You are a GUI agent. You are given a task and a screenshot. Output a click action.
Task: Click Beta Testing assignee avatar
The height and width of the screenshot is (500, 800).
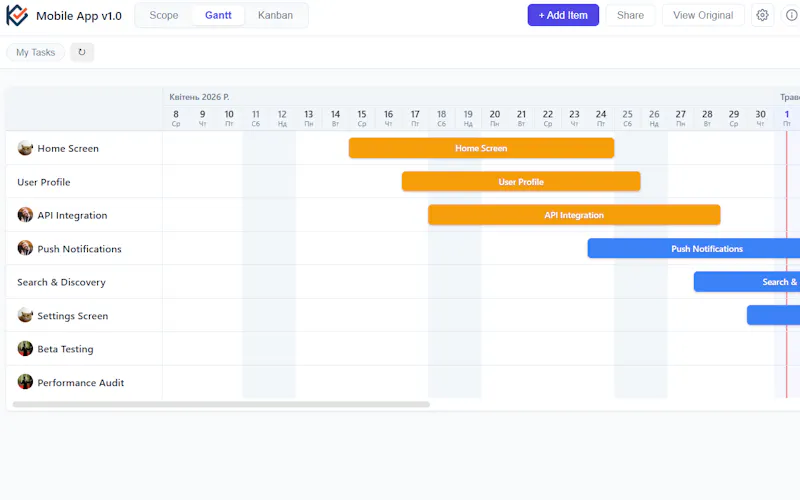(25, 349)
